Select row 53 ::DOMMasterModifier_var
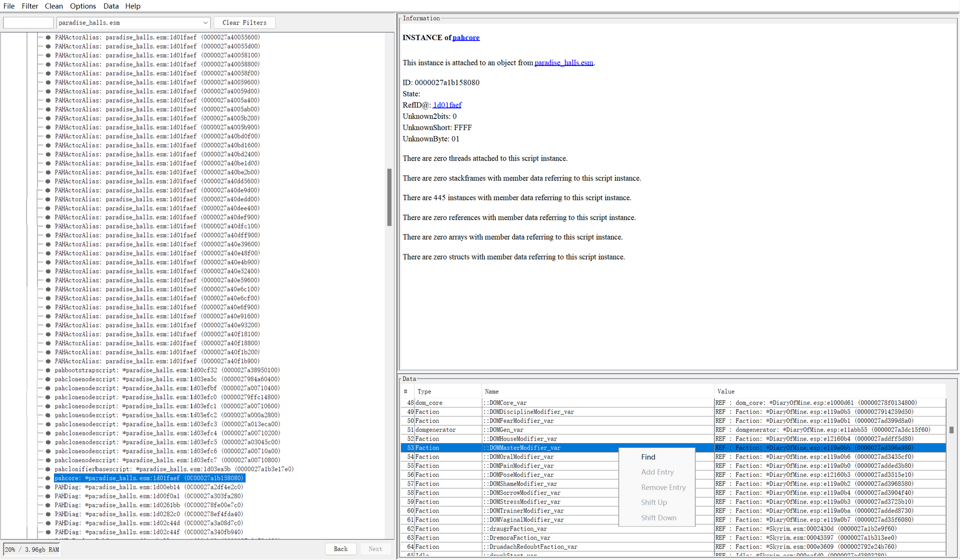This screenshot has width=960, height=560. point(673,447)
